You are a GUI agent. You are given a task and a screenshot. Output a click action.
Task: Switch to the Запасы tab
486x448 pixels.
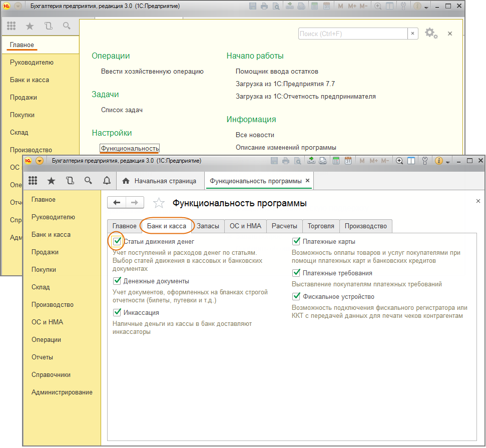208,226
